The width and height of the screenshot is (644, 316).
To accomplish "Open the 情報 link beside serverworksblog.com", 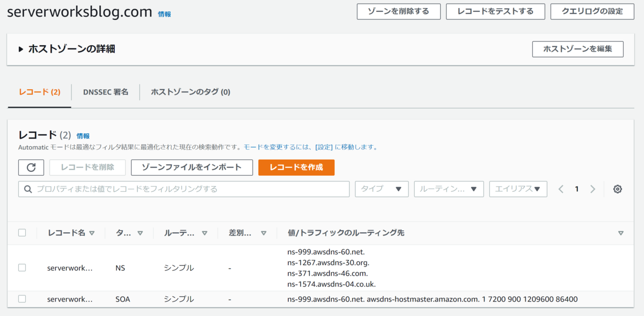I will coord(164,15).
